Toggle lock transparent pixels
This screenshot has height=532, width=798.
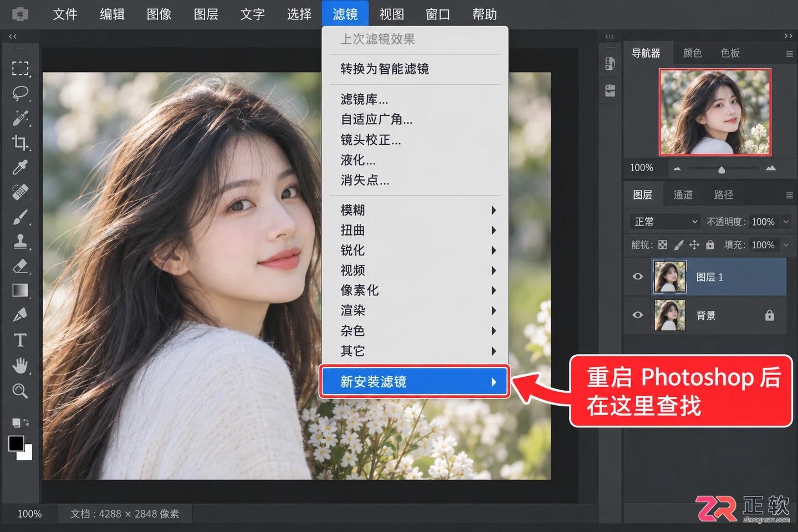663,245
